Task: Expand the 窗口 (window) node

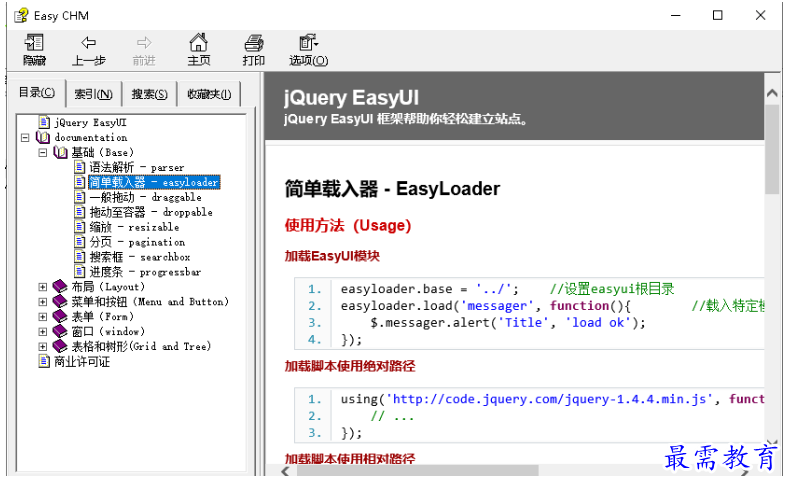Action: 43,332
